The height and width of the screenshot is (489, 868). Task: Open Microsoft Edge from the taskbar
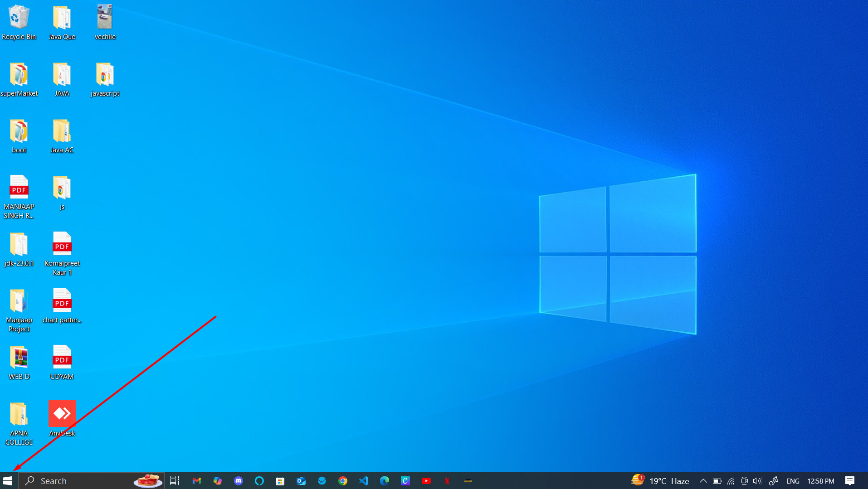pyautogui.click(x=385, y=481)
